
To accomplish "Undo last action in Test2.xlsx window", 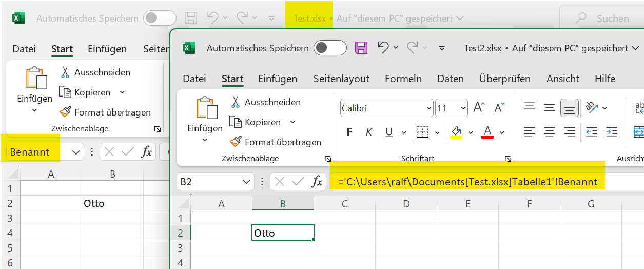I will [383, 48].
